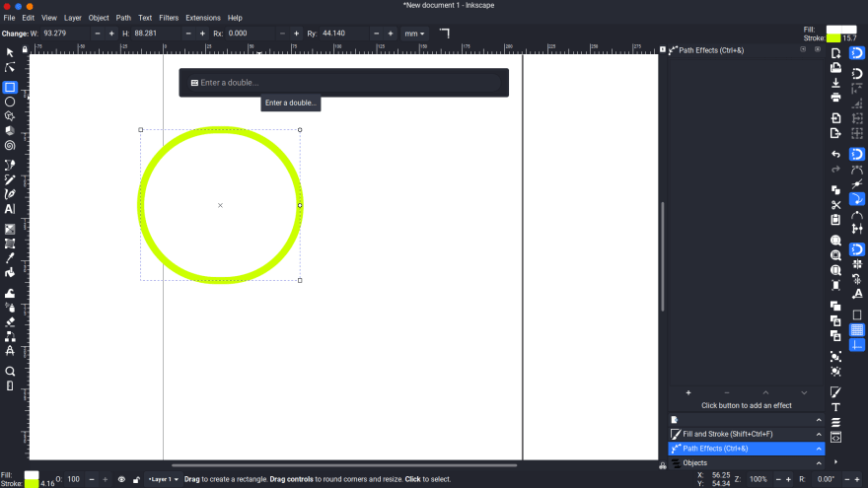Click the Cut scissors icon
Image resolution: width=868 pixels, height=488 pixels.
[835, 205]
